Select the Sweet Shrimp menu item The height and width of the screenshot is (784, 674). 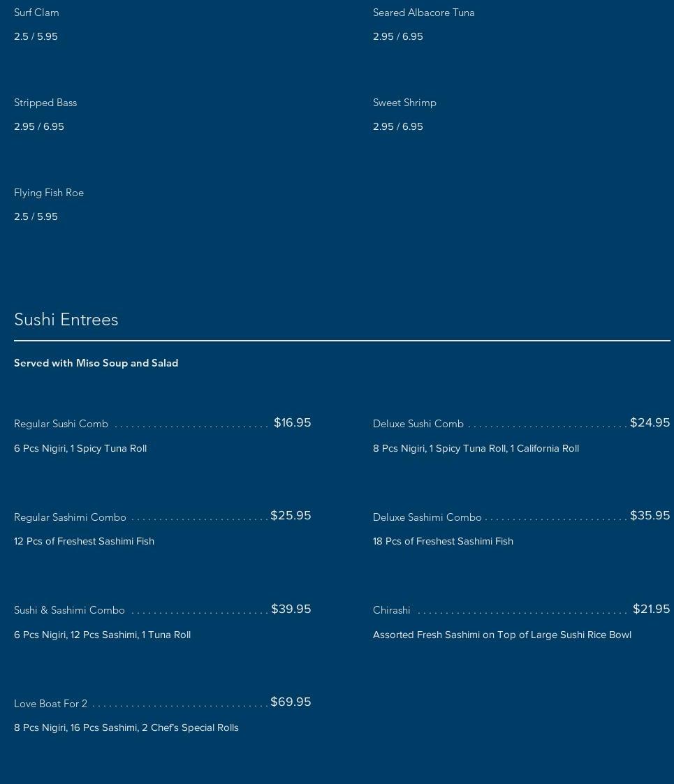click(404, 103)
